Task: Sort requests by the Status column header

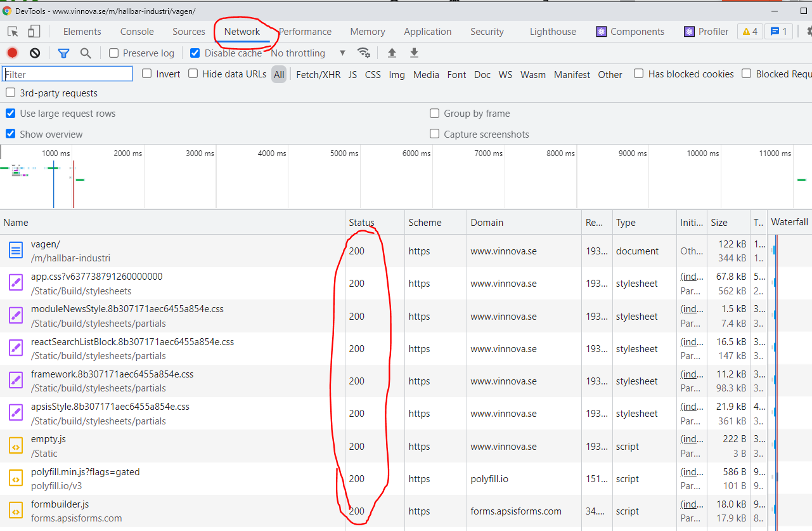Action: click(x=362, y=223)
